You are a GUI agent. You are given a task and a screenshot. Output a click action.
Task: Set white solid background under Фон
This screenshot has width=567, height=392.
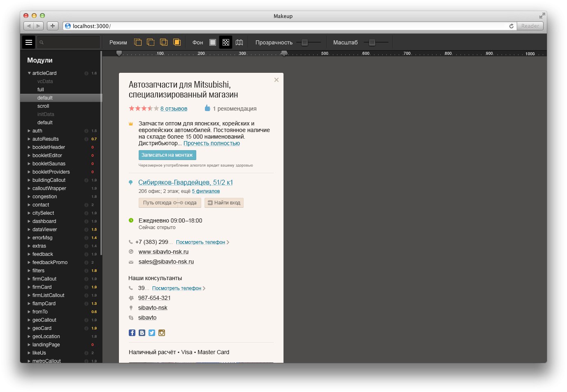[213, 42]
